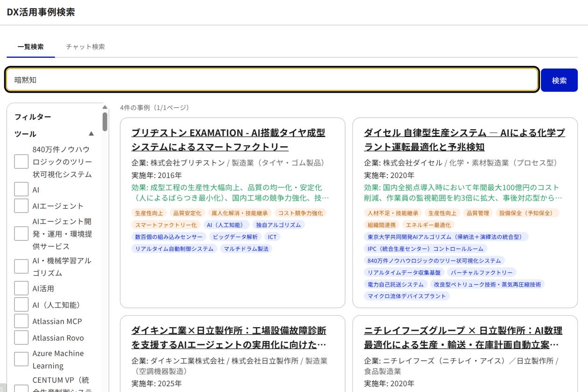This screenshot has width=588, height=392.
Task: Click the ビッグデータ解析 tag
Action: 235,237
